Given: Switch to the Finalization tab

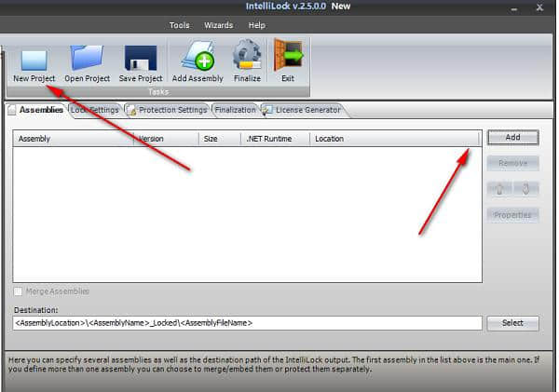Looking at the screenshot, I should [236, 110].
